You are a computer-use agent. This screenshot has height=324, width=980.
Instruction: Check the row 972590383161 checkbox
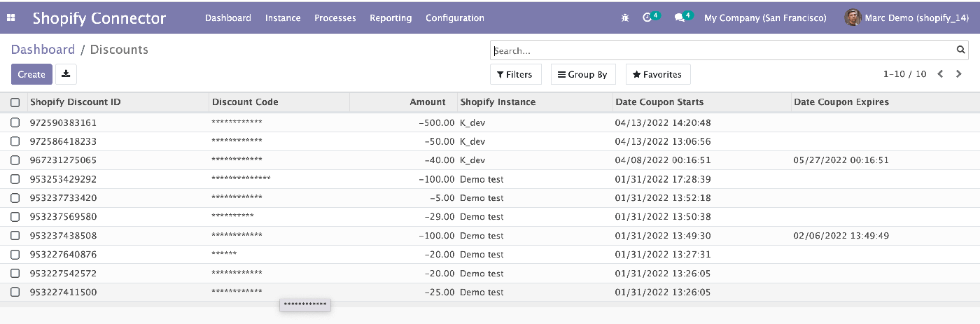[x=15, y=122]
